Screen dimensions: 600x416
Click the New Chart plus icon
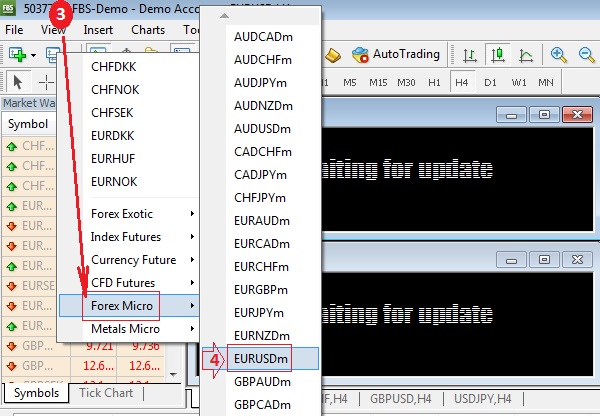[17, 55]
